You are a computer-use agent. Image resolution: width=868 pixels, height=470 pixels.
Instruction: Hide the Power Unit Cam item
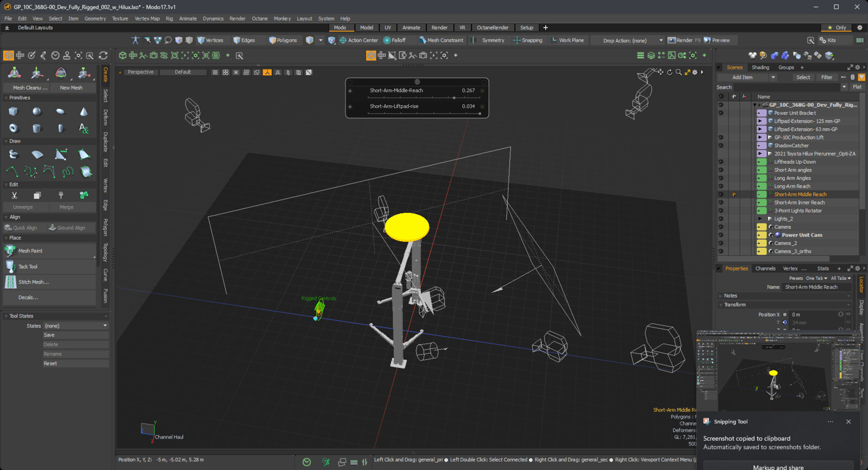tap(721, 235)
